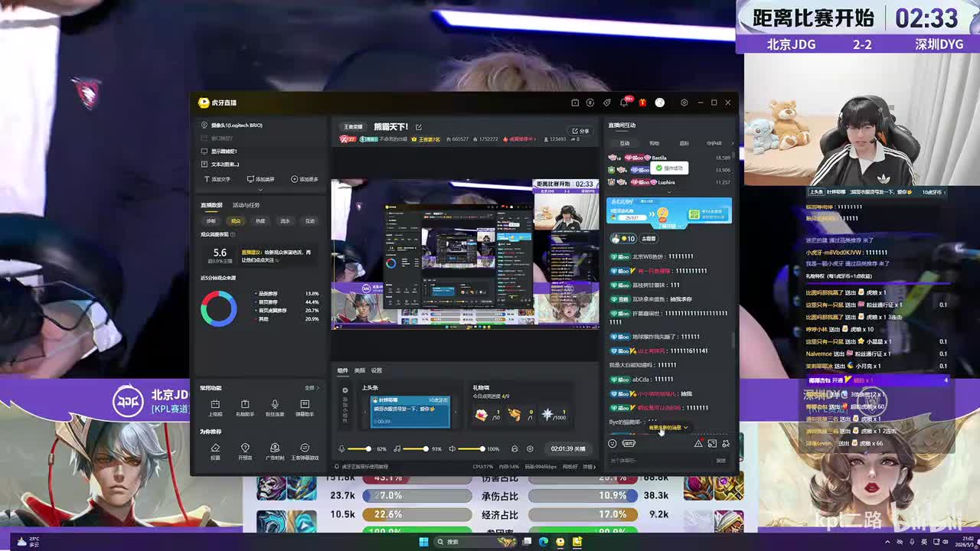Open the user avatar in title bar
Viewport: 980px width, 551px height.
click(x=659, y=103)
